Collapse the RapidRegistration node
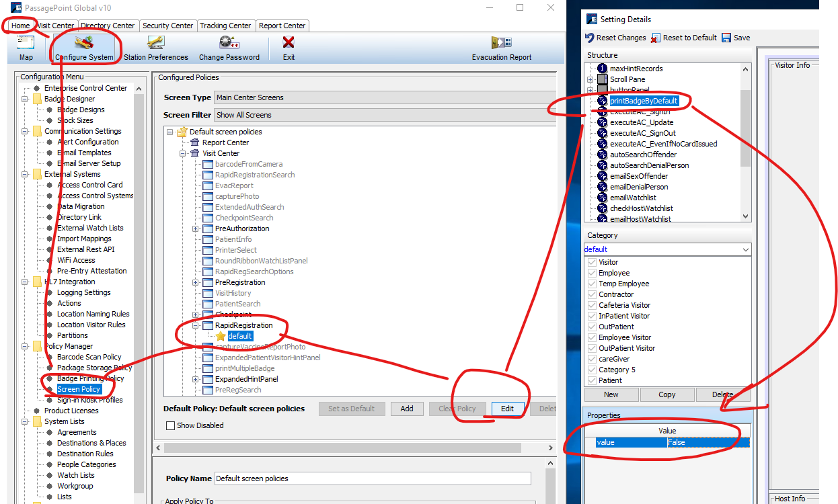Viewport: 838px width, 504px height. 196,325
